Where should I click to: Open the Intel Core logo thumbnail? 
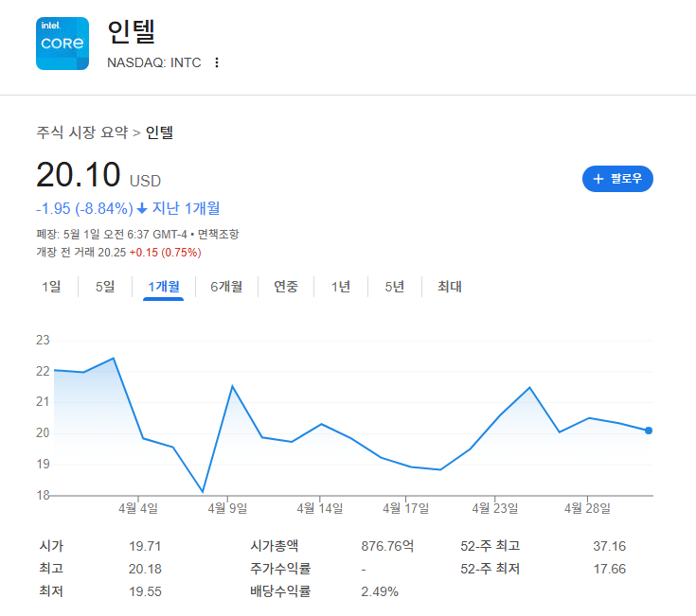(x=62, y=44)
